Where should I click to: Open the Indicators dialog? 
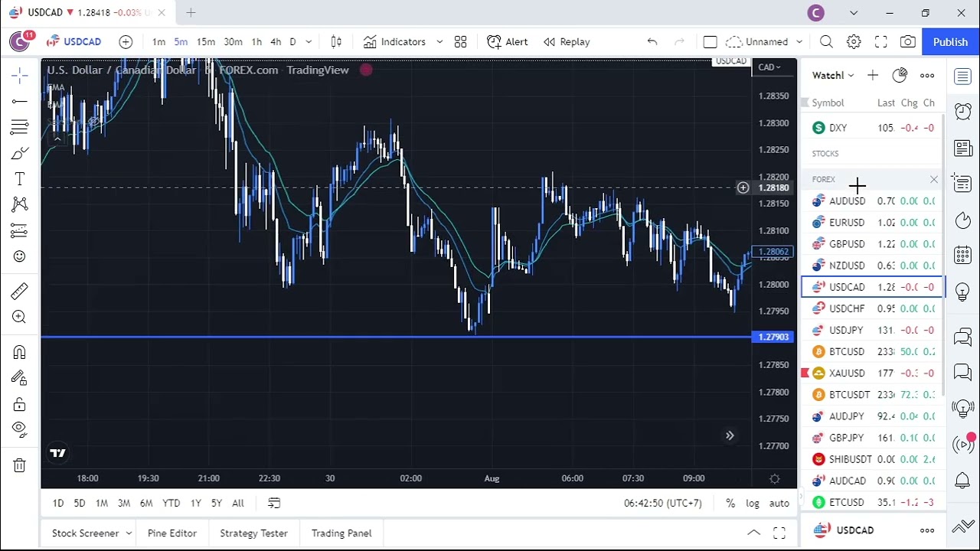click(x=394, y=42)
